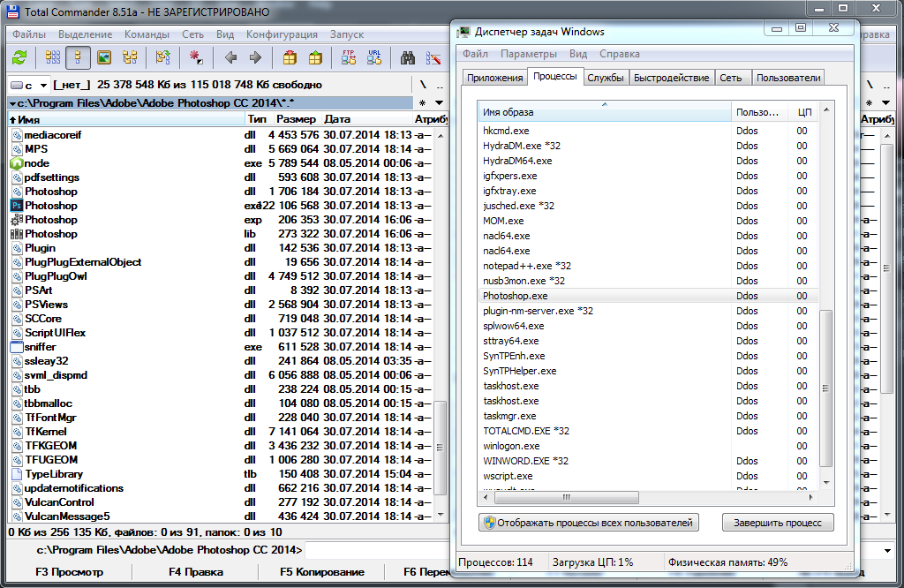This screenshot has height=588, width=904.
Task: Sort processes by Имя образа column header
Action: [604, 112]
